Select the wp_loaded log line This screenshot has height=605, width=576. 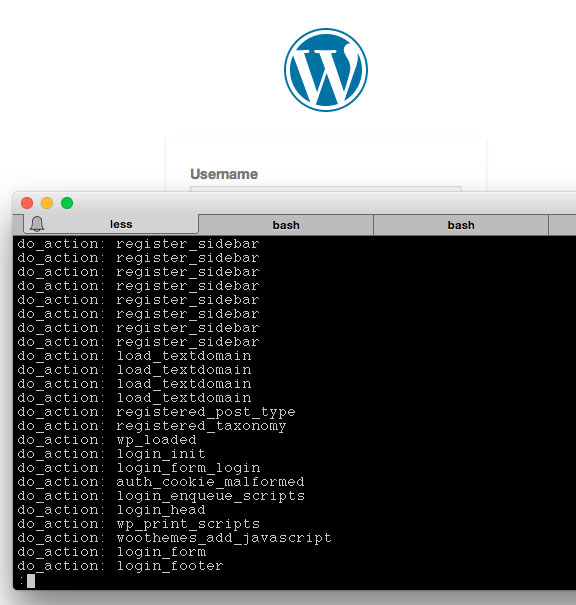[x=107, y=440]
